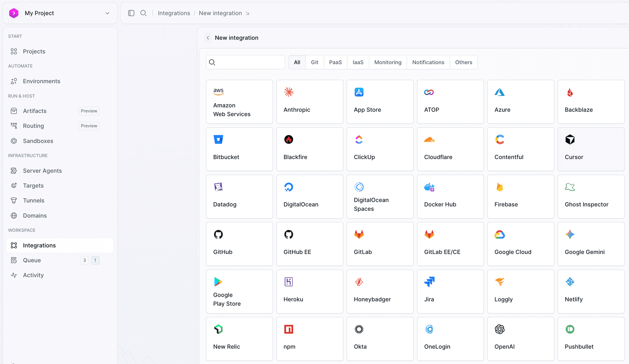The height and width of the screenshot is (364, 629).
Task: Open Environments in the sidebar
Action: (x=60, y=81)
